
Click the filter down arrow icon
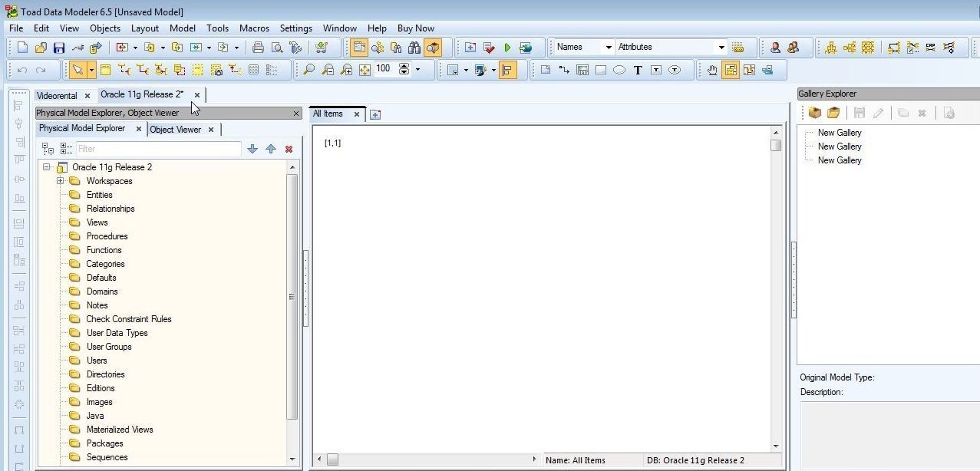(252, 149)
